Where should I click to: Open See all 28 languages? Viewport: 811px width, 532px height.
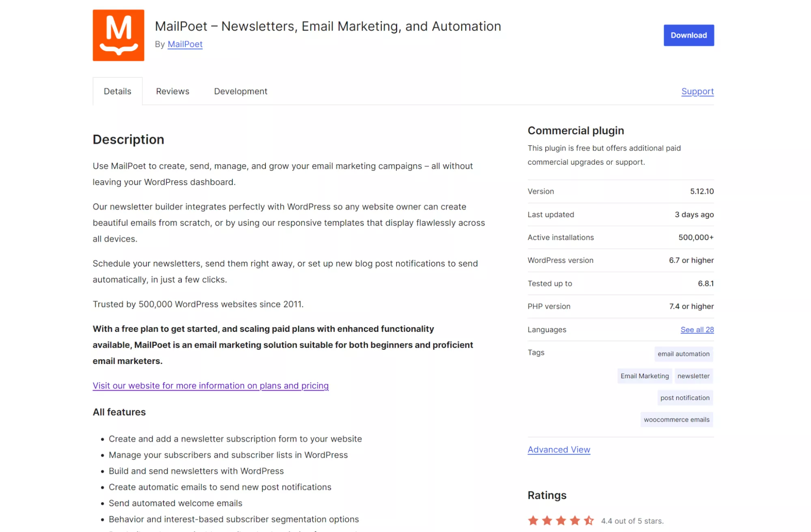pos(697,330)
